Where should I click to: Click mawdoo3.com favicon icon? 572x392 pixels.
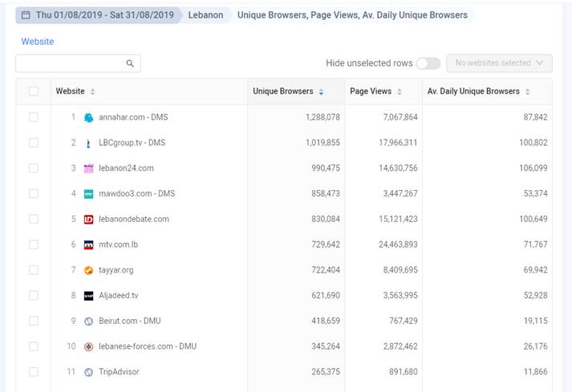(x=88, y=194)
